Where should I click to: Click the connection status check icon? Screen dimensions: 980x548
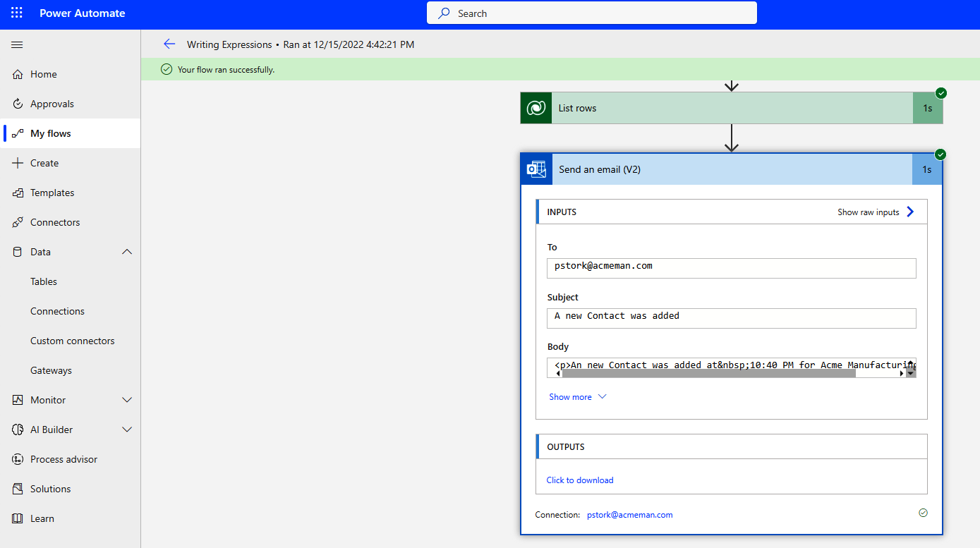pos(923,513)
